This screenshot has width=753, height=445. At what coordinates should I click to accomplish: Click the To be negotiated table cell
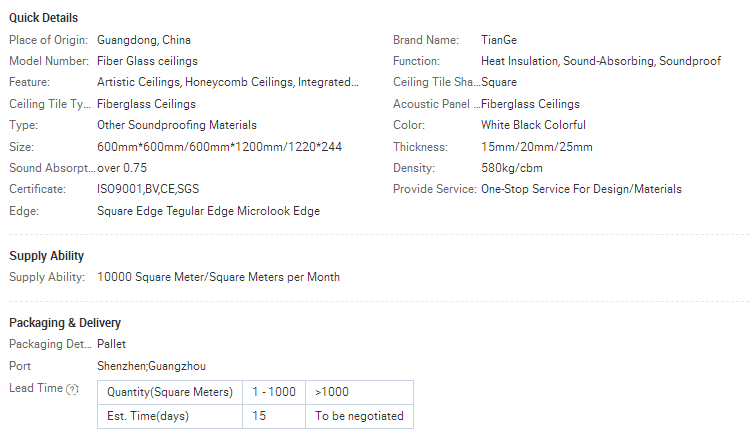point(359,416)
